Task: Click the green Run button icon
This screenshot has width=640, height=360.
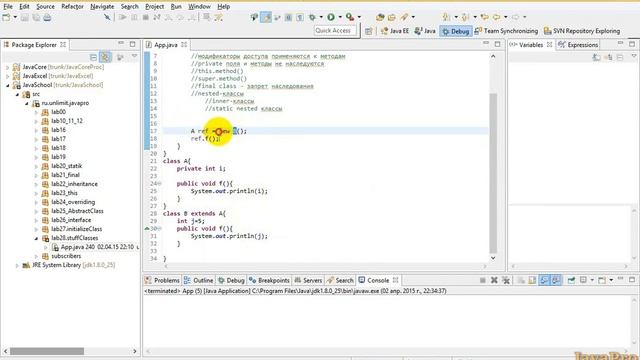Action: [x=331, y=17]
